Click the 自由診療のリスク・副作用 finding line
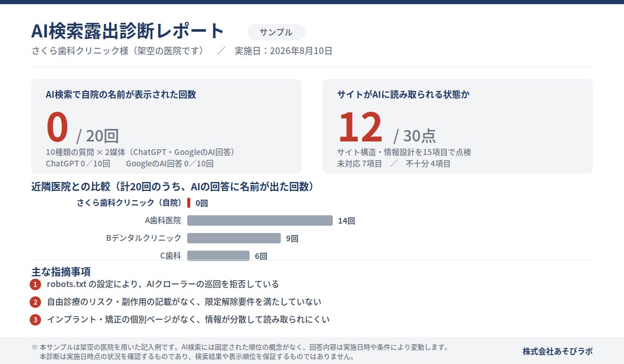The height and width of the screenshot is (364, 624). [184, 302]
